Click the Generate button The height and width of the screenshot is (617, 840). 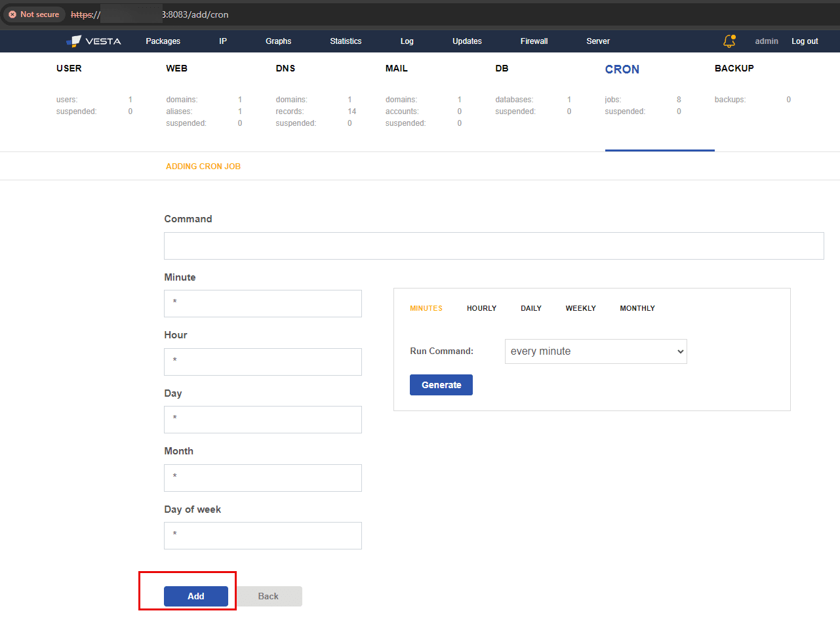[x=441, y=385]
